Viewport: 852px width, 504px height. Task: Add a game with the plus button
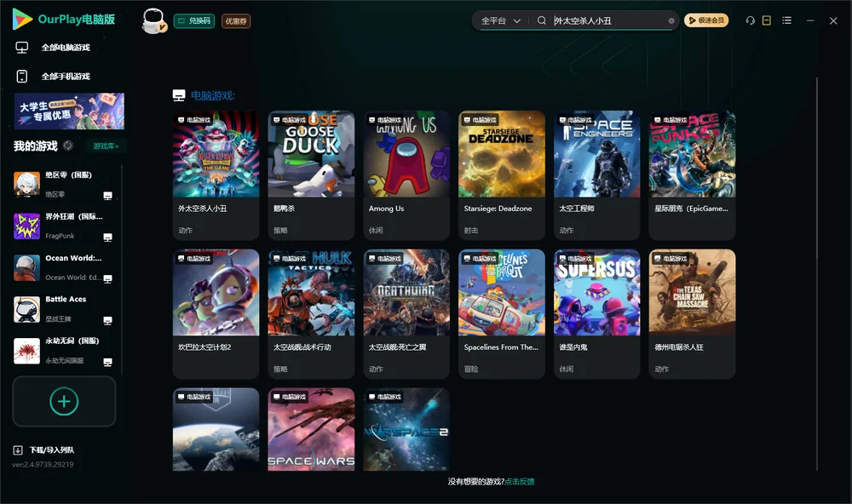coord(64,401)
